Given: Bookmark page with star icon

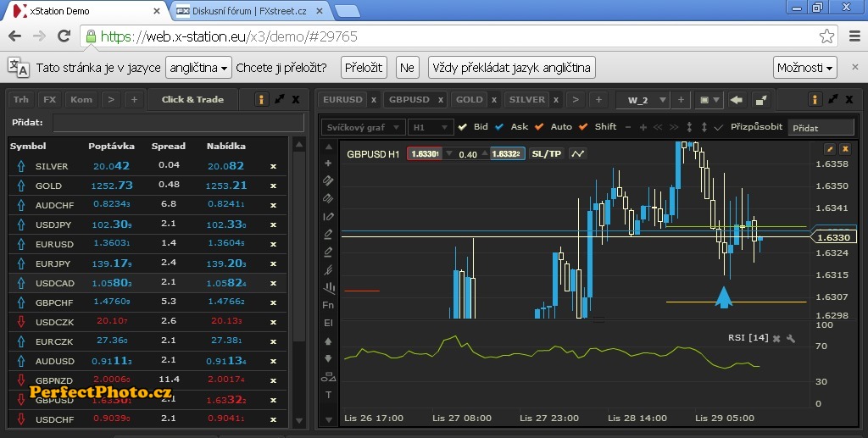Looking at the screenshot, I should click(826, 36).
